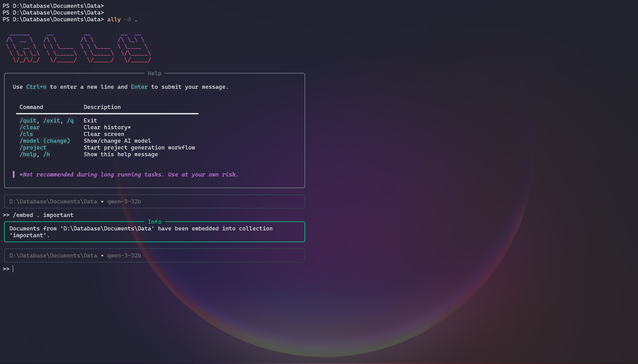
Task: Click the first empty PS prompt line
Action: coord(53,6)
